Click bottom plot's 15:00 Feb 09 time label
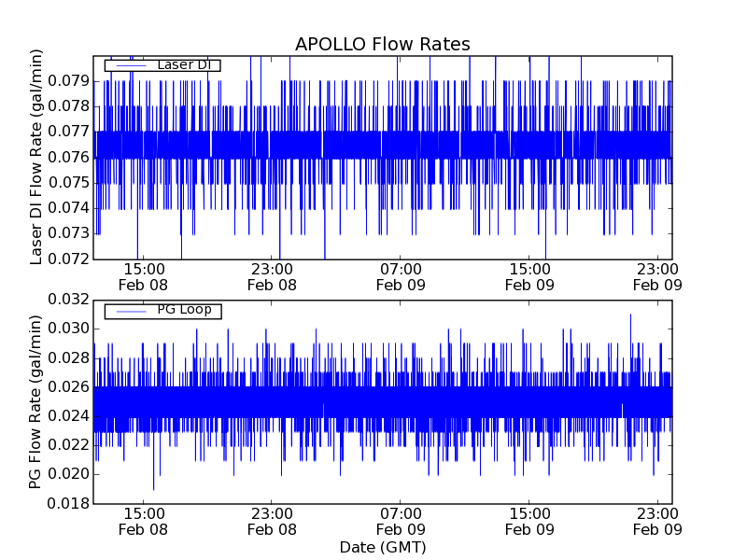 pos(529,522)
